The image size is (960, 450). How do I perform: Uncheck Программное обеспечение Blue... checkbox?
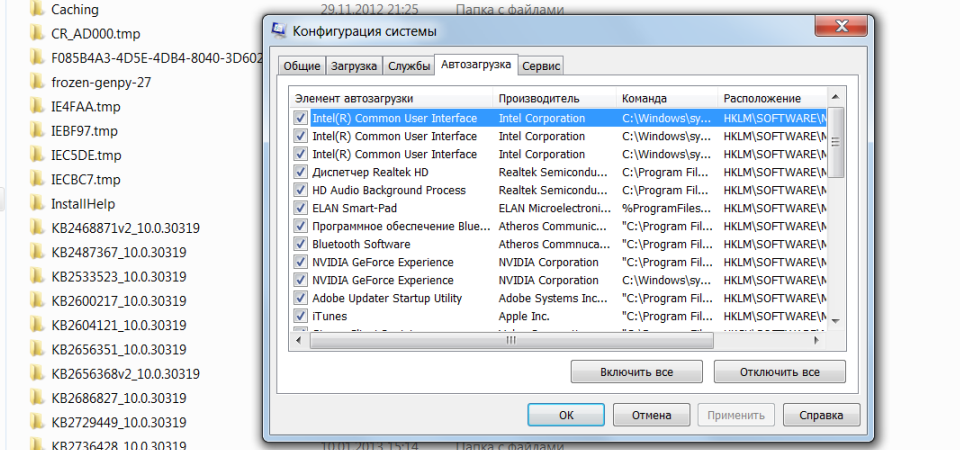click(301, 226)
